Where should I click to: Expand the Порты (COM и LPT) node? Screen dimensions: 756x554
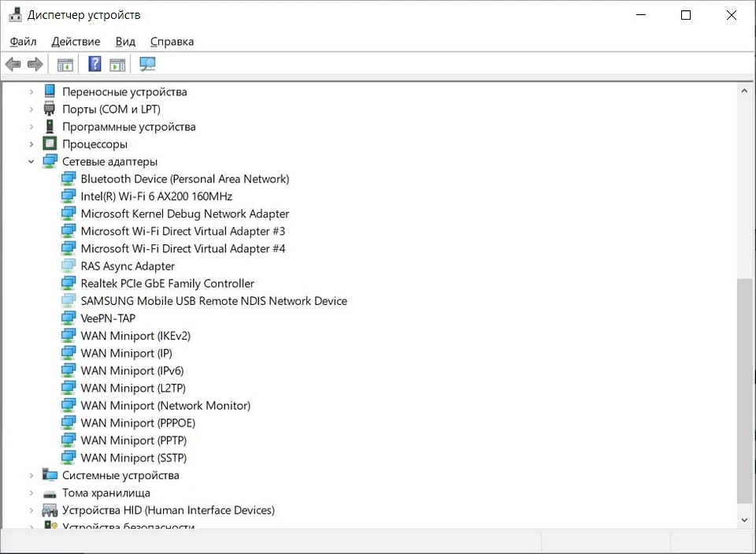coord(31,110)
